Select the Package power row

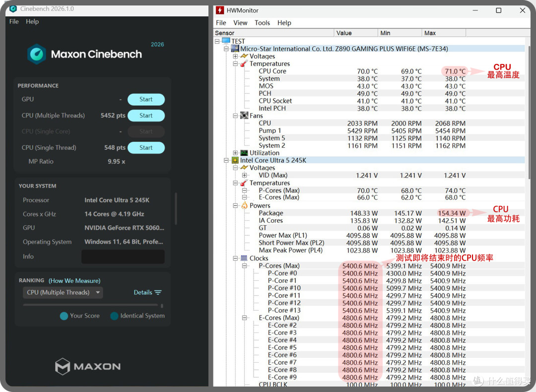click(369, 213)
